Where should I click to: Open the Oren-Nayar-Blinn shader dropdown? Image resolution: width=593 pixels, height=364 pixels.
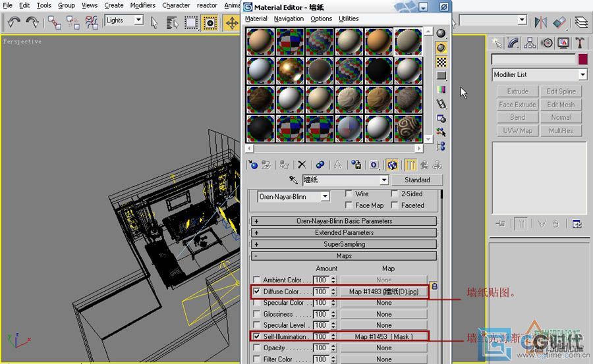tap(324, 197)
